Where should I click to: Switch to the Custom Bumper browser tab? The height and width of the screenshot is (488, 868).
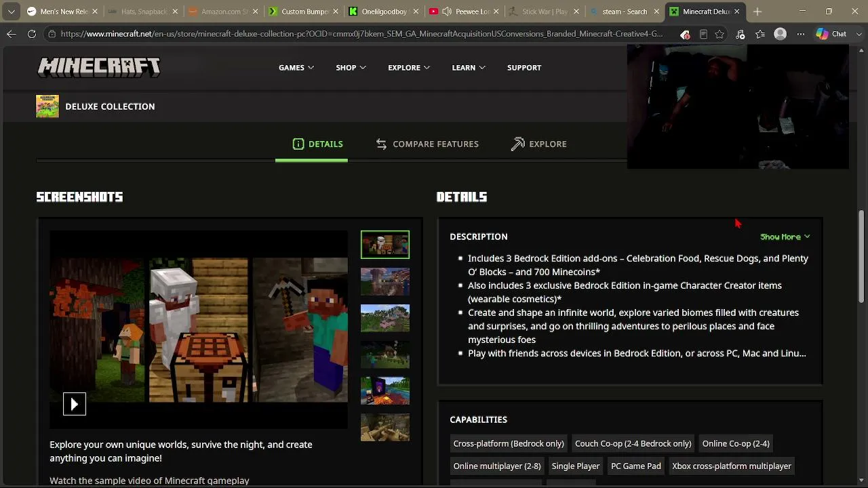(x=304, y=12)
